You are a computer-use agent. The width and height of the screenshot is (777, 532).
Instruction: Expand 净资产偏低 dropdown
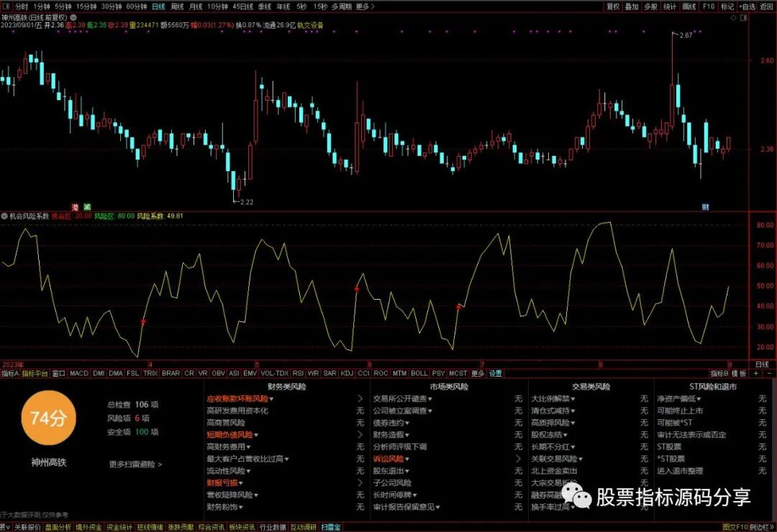[699, 399]
